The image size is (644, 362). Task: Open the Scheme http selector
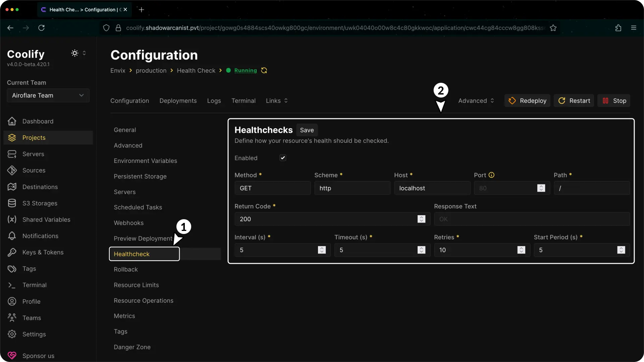click(x=352, y=188)
